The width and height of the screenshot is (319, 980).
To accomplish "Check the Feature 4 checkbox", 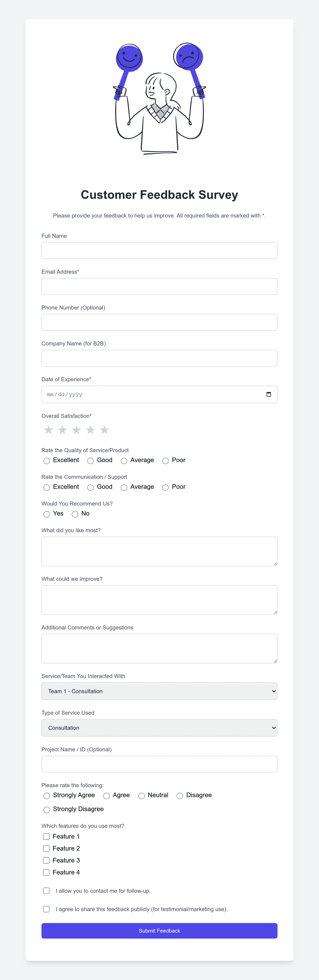I will [46, 872].
